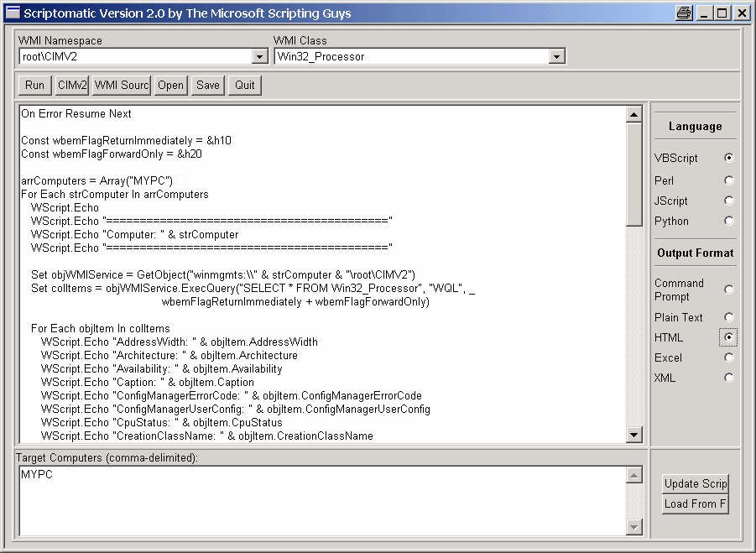Open the WMI Namespace dropdown arrow
The image size is (756, 553).
click(x=259, y=57)
